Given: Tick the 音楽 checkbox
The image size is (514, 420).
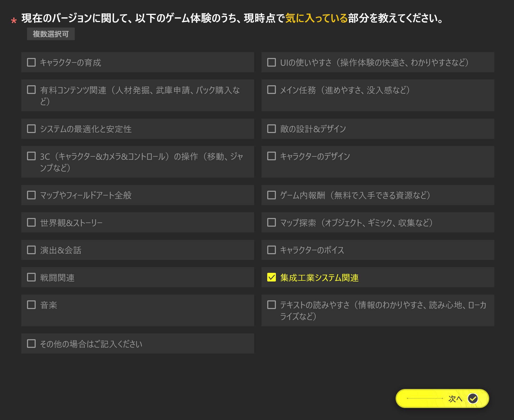Looking at the screenshot, I should click(31, 305).
